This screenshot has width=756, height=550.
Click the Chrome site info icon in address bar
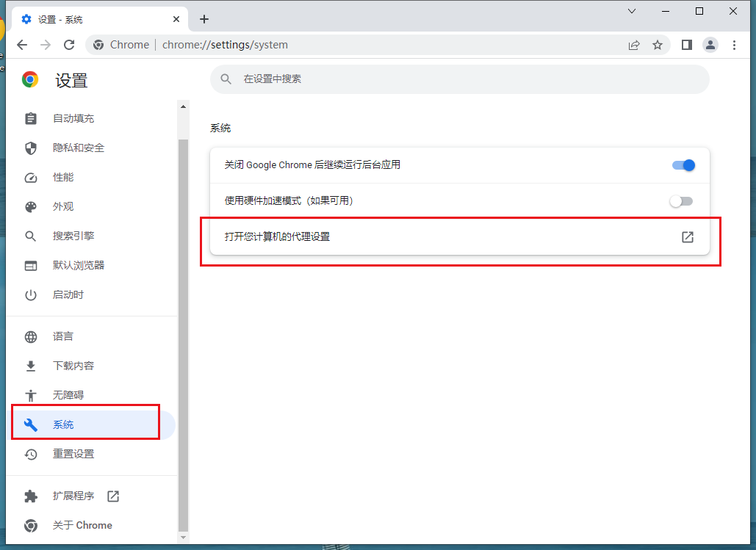click(98, 45)
